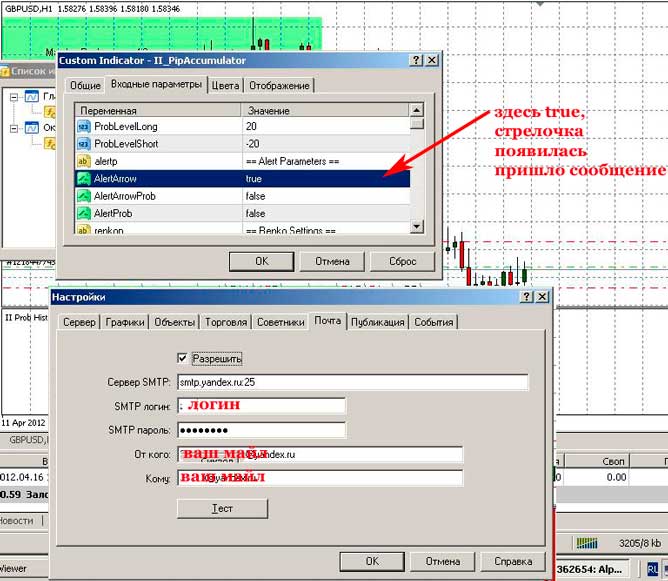This screenshot has height=581, width=668.
Task: Click Отмена in Custom Indicator dialog
Action: coord(332,261)
